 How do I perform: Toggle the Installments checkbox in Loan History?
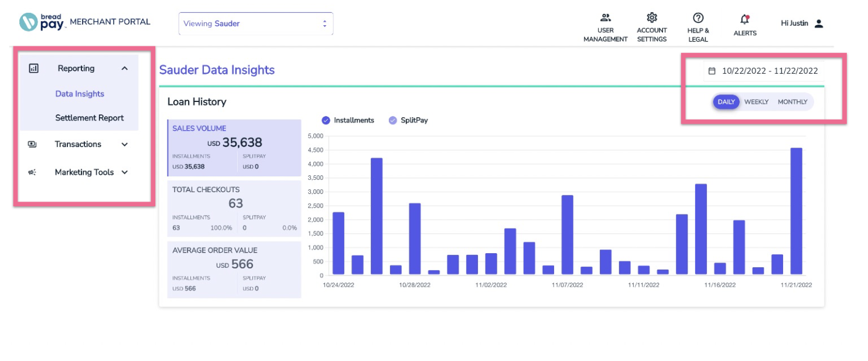pos(326,120)
